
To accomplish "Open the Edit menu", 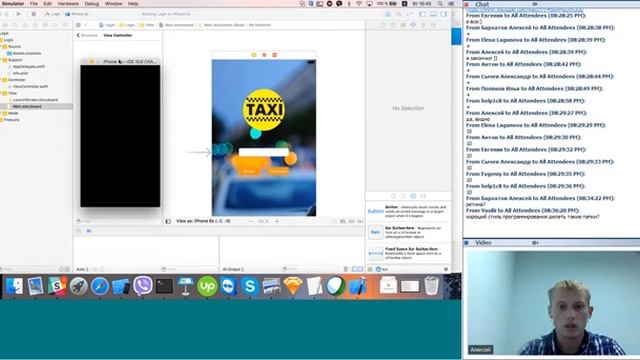I will 48,4.
